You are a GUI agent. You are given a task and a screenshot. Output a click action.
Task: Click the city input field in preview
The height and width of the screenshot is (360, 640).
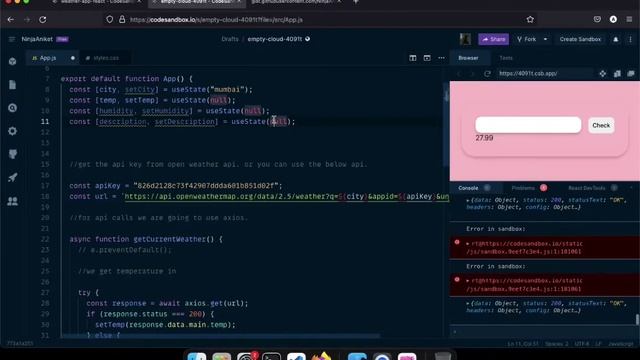[528, 125]
